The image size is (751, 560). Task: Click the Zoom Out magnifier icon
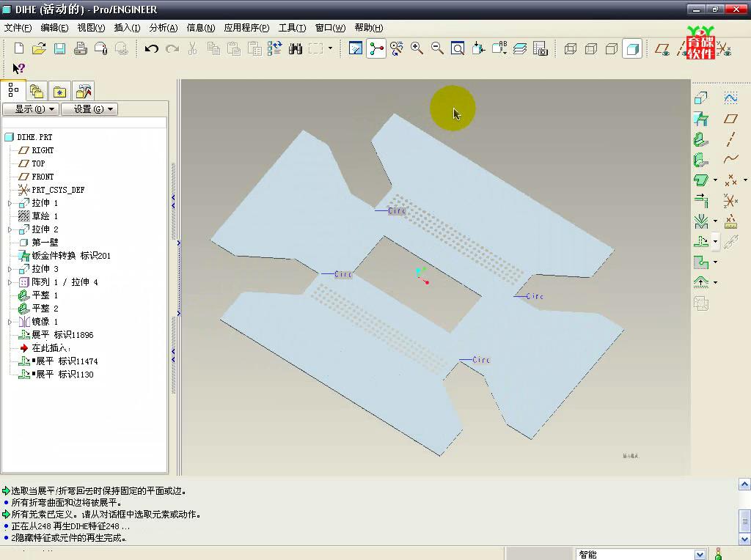pyautogui.click(x=437, y=48)
